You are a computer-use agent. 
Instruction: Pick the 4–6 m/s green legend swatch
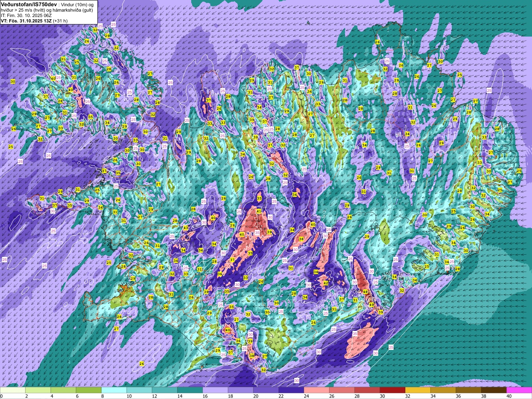pos(63,391)
